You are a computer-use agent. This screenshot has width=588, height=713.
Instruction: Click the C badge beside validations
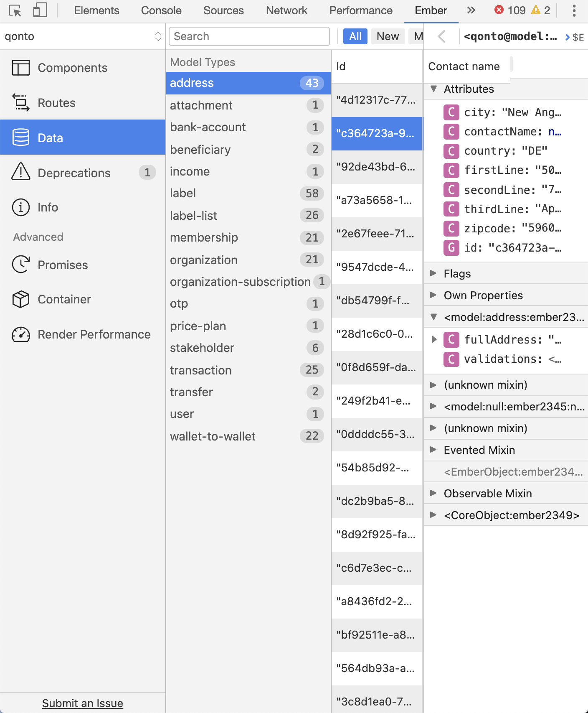coord(451,359)
